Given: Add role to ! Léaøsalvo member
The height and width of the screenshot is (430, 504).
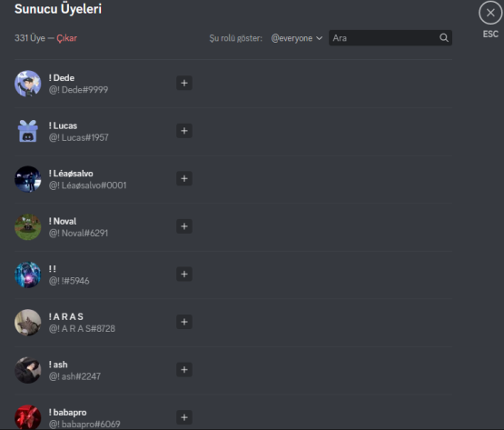Looking at the screenshot, I should click(x=184, y=178).
